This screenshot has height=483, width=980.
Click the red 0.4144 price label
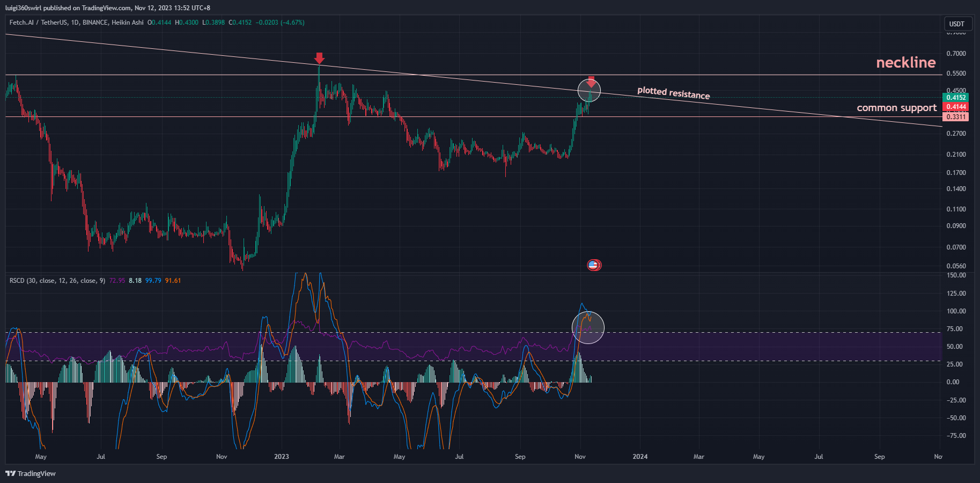point(956,107)
